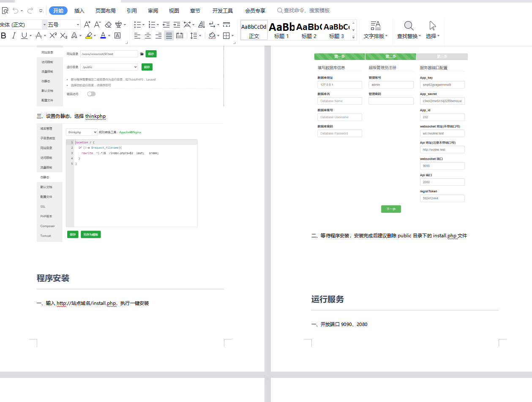Open the font size dropdown 五号

point(63,25)
